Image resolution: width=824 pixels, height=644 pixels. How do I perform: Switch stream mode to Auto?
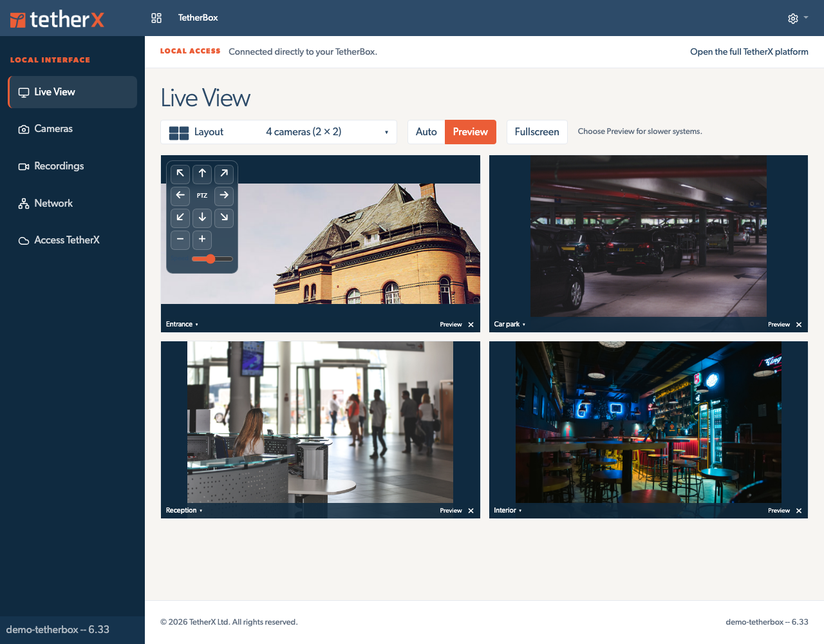click(x=426, y=132)
